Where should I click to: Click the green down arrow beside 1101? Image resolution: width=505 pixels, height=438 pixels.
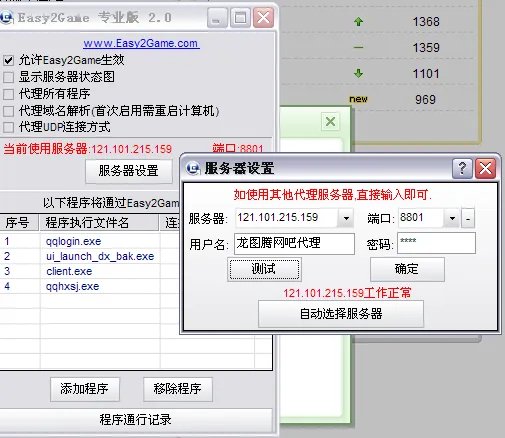click(358, 73)
